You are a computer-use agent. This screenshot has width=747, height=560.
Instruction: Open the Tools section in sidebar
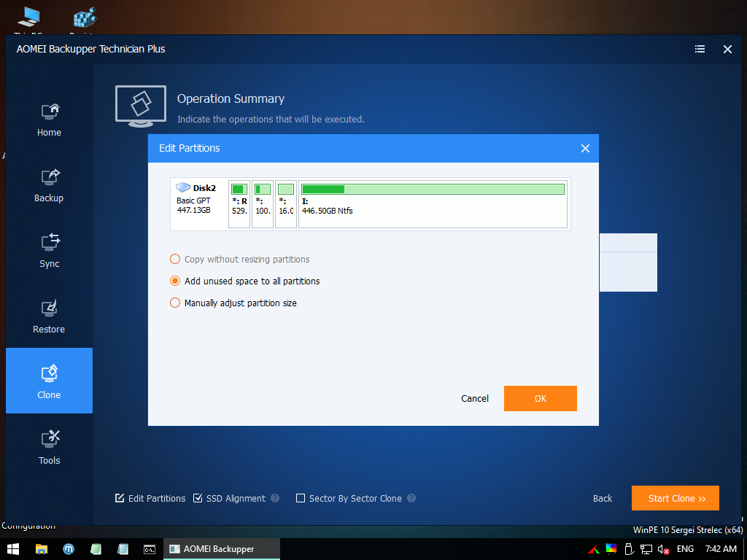(49, 448)
